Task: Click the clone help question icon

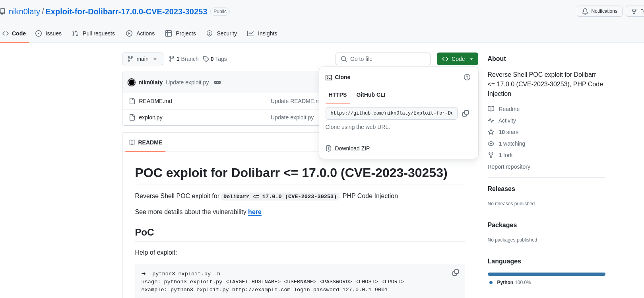Action: click(467, 77)
